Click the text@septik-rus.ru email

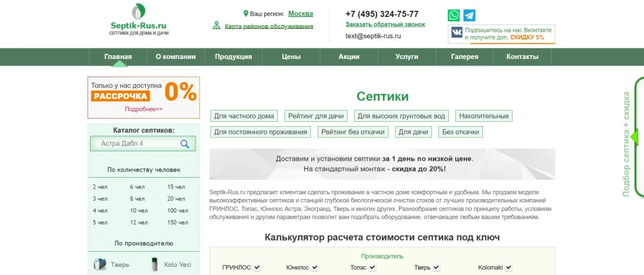373,36
